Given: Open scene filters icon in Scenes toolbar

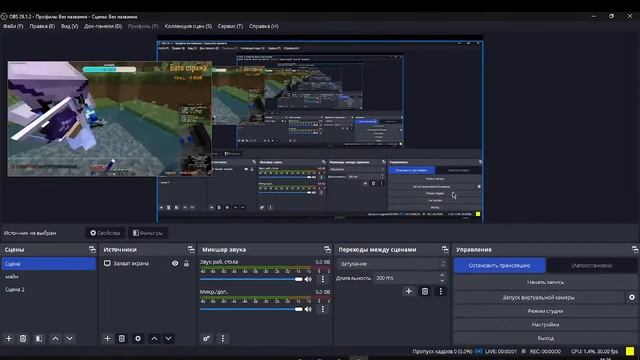Looking at the screenshot, I should coord(39,338).
